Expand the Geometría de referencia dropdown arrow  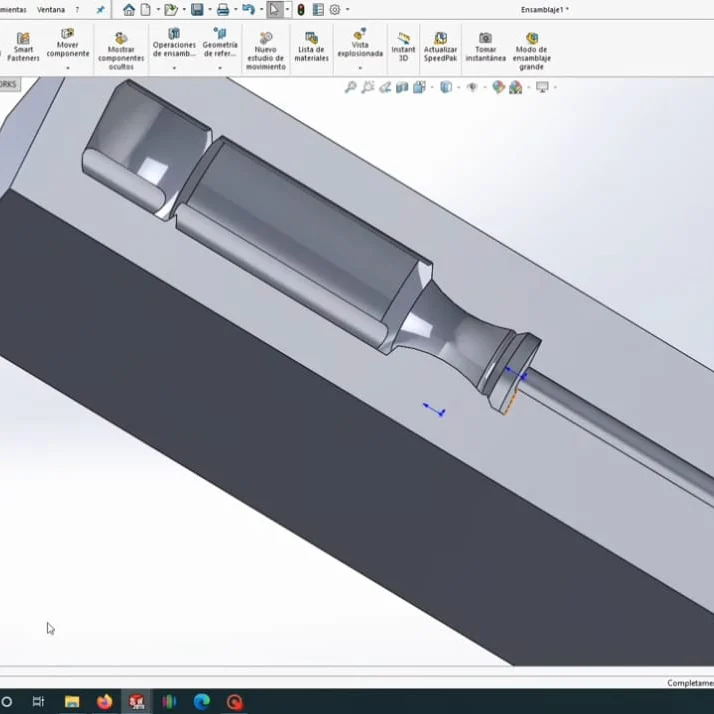(x=220, y=68)
